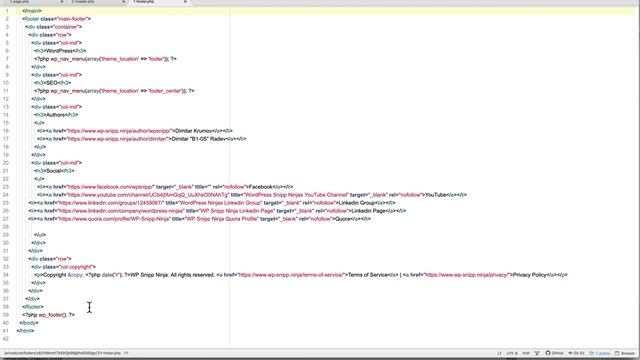This screenshot has height=360, width=640.
Task: Click the 'footer_center' wp_nav_menu line
Action: click(114, 91)
